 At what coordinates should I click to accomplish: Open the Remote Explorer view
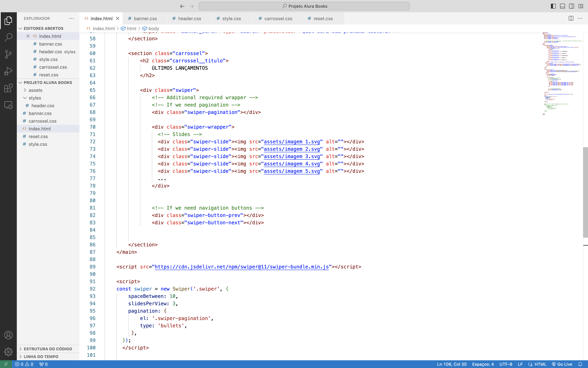pos(8,105)
